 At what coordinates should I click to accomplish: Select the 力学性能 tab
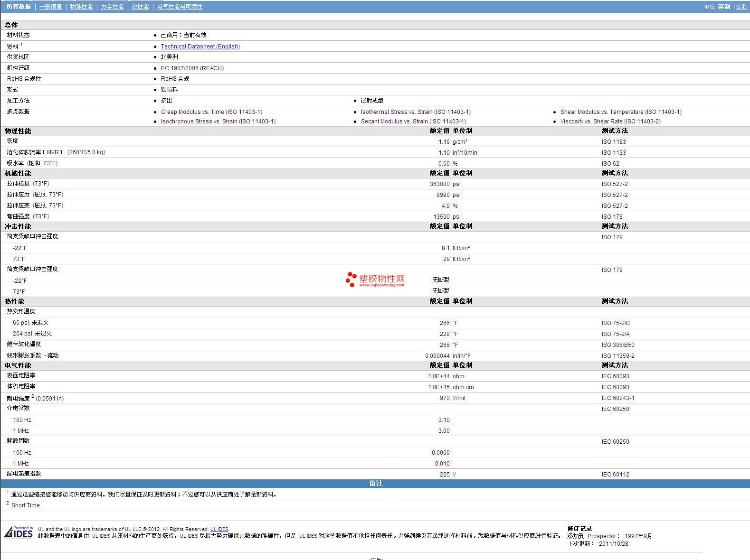click(x=112, y=7)
